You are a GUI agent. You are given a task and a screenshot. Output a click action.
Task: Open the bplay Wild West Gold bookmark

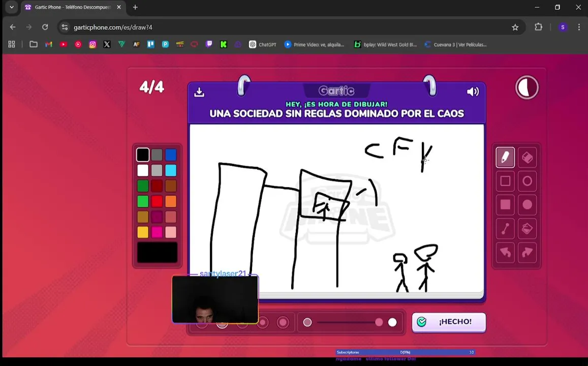point(386,44)
